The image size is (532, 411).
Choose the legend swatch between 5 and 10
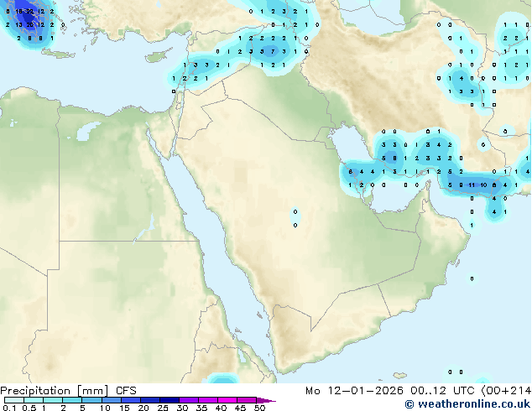tap(91, 400)
